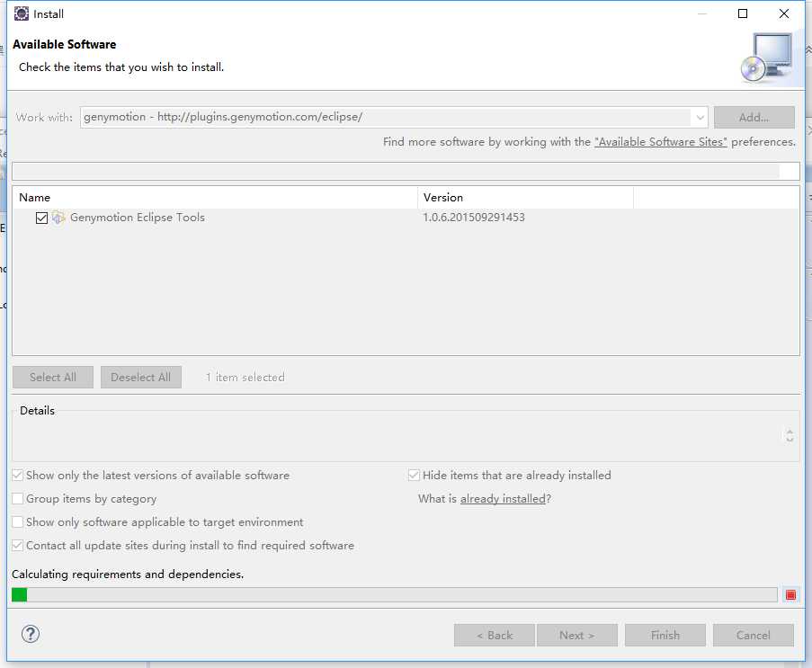Open Available Software Sites preferences link
Viewport: 812px width, 668px height.
coord(661,142)
